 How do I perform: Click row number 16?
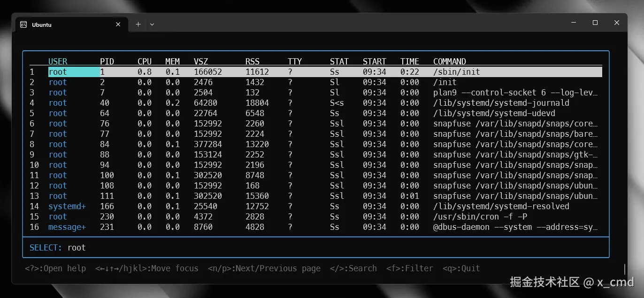coord(34,227)
